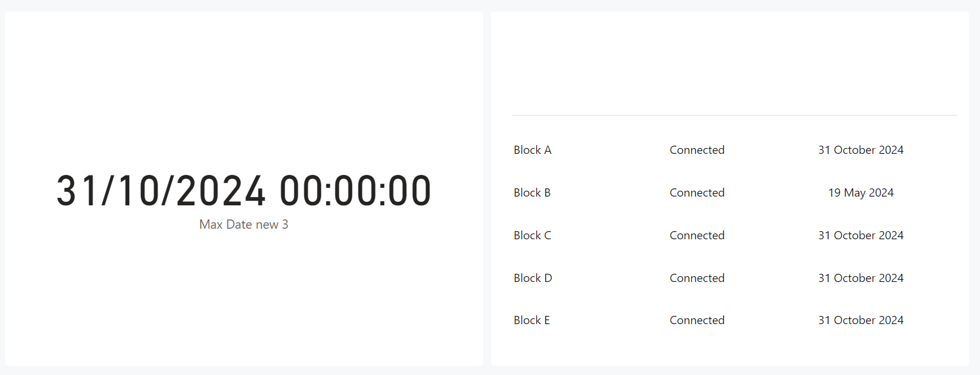Viewport: 980px width, 375px height.
Task: Click Connected status in Block A row
Action: [697, 150]
